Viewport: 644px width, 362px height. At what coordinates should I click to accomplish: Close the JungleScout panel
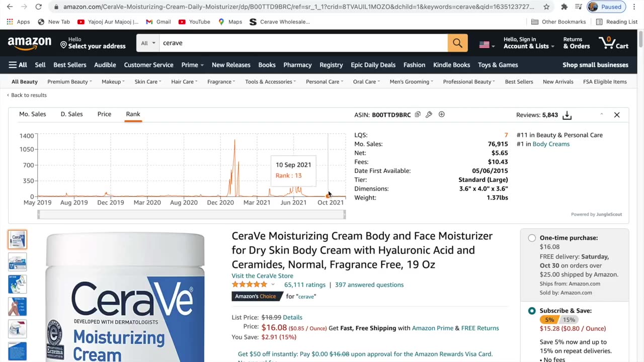617,115
